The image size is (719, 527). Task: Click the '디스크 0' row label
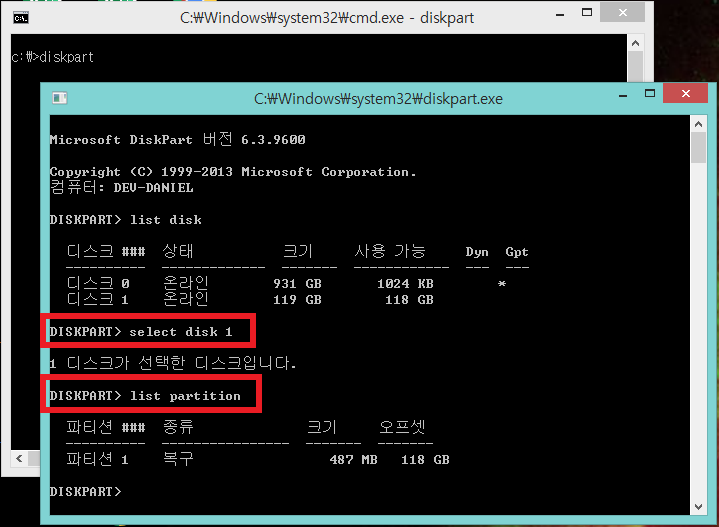(x=98, y=283)
